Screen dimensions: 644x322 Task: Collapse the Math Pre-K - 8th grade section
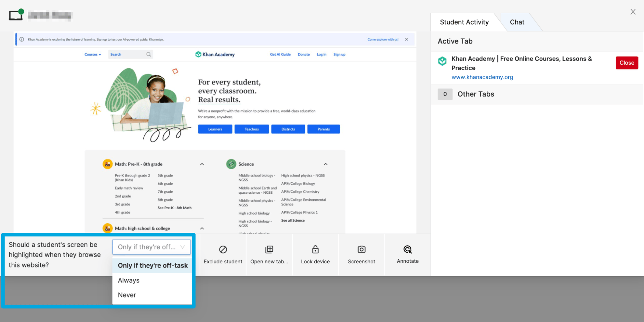pos(202,164)
